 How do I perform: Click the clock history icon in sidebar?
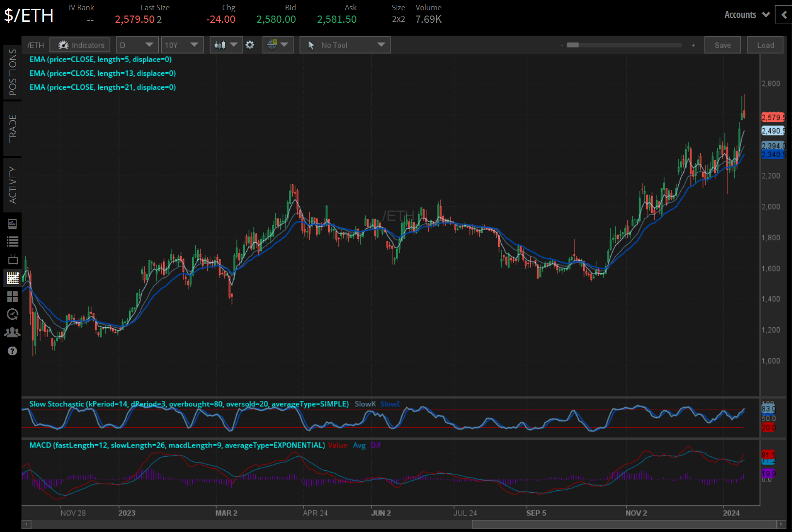click(x=12, y=315)
